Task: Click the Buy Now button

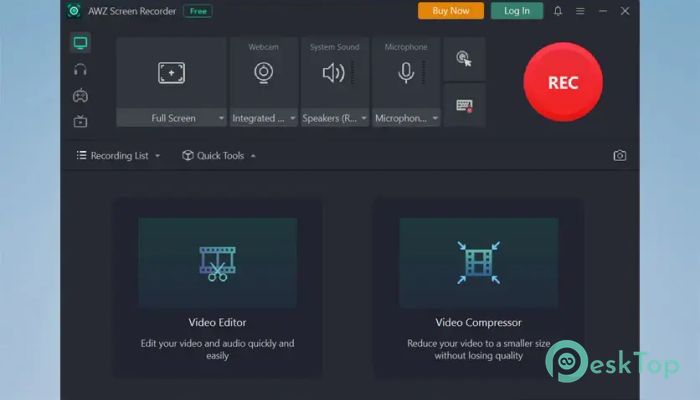Action: [451, 11]
